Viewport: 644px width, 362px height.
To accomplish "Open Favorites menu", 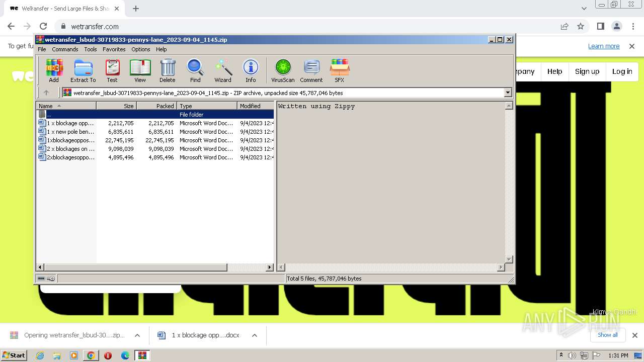I will pos(114,49).
